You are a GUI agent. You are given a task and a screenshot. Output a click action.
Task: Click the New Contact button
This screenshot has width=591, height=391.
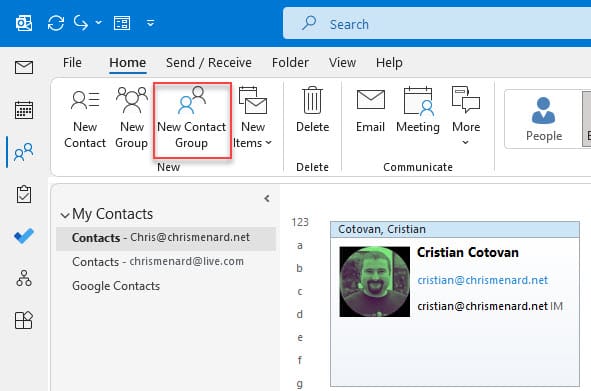click(x=85, y=119)
